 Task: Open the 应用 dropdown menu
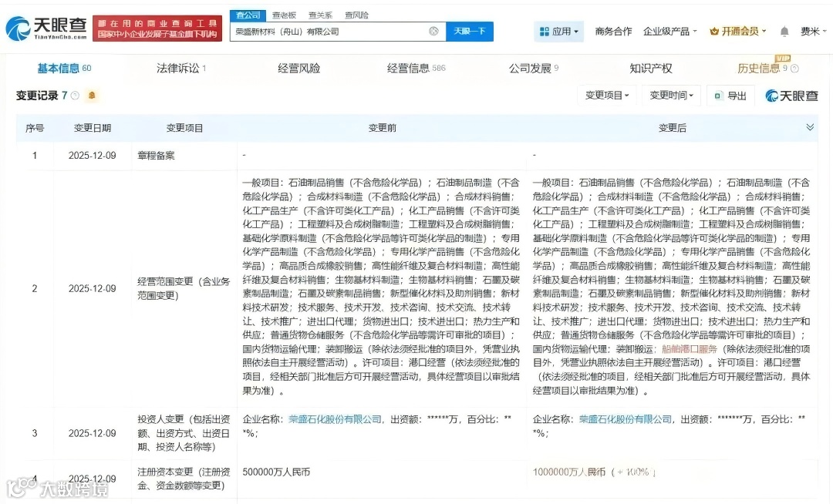[558, 32]
